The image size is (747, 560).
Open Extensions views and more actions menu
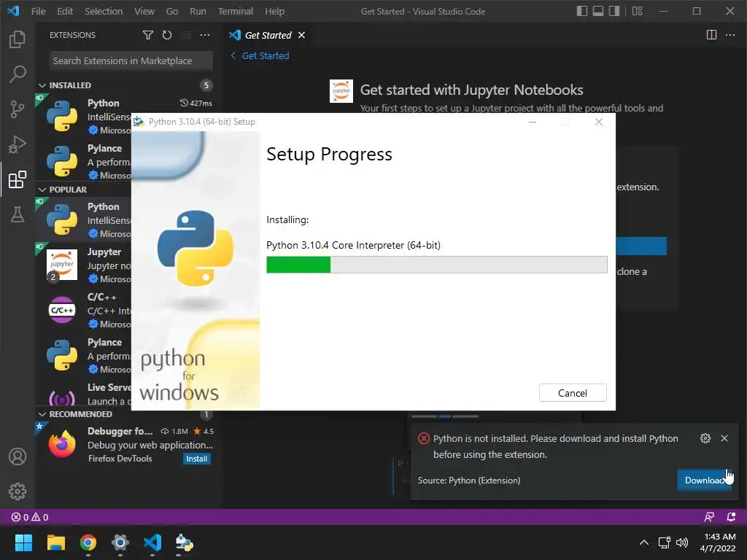pyautogui.click(x=205, y=35)
